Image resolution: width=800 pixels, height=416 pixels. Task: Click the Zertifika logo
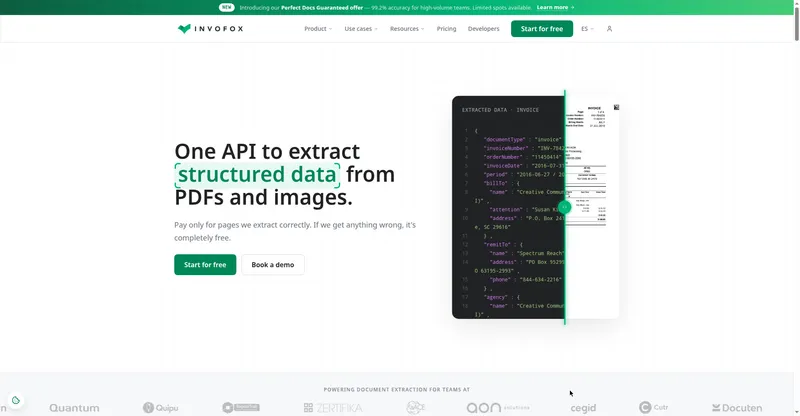[333, 407]
